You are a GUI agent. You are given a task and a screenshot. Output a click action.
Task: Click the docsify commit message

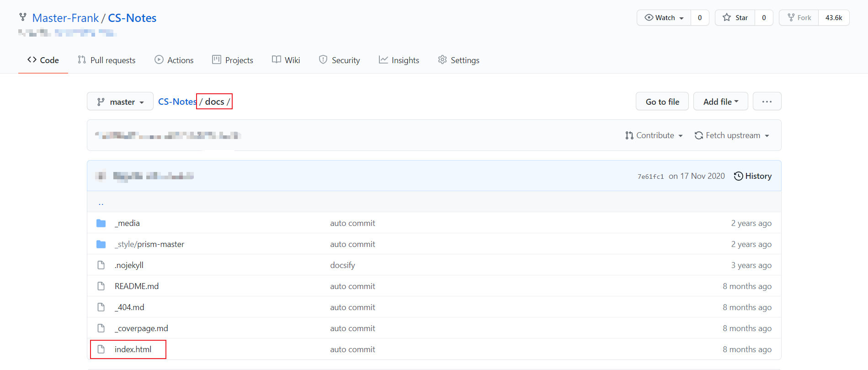(342, 265)
